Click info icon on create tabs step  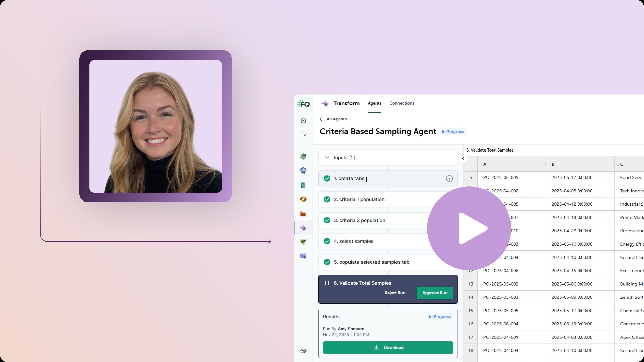pyautogui.click(x=449, y=178)
